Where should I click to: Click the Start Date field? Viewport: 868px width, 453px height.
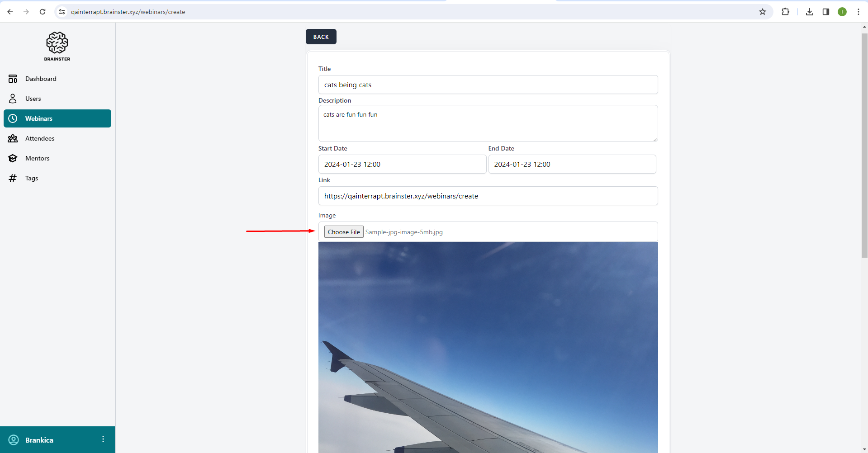[402, 164]
